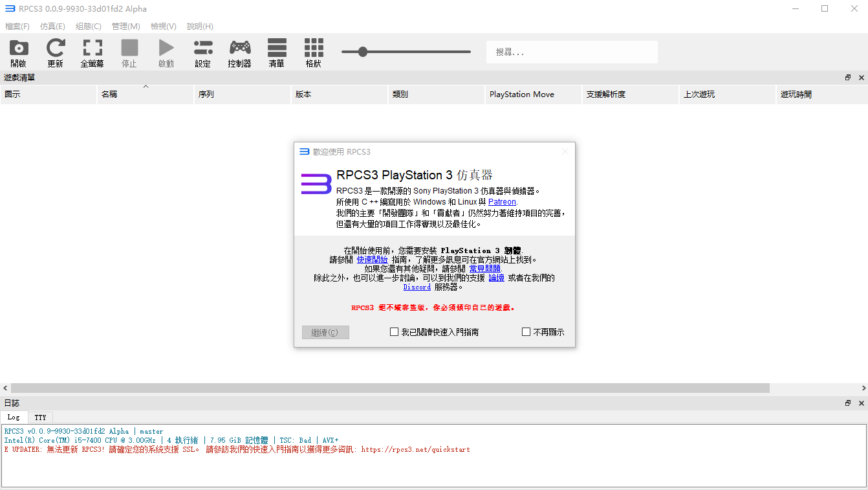
Task: Open the 仿真(E) menu
Action: click(52, 27)
